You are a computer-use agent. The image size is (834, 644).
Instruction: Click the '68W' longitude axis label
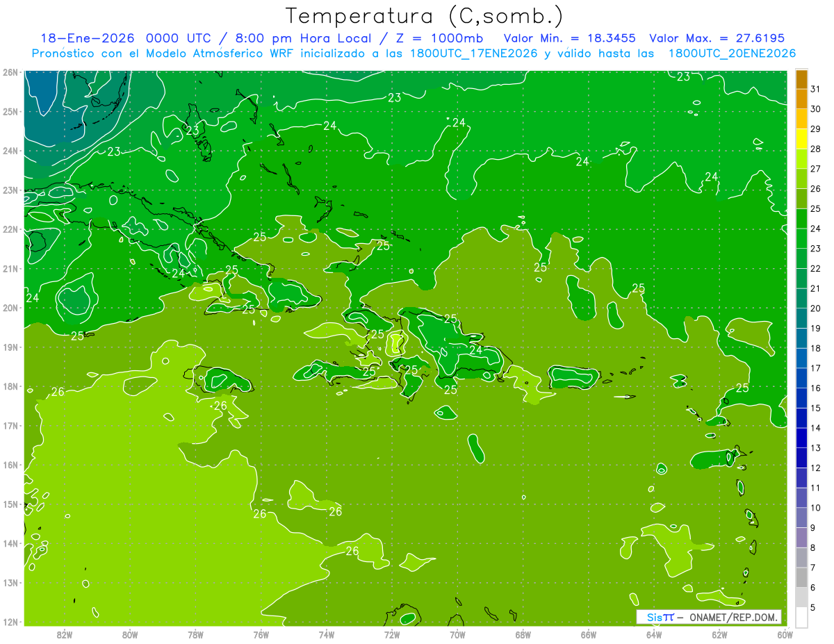click(523, 634)
